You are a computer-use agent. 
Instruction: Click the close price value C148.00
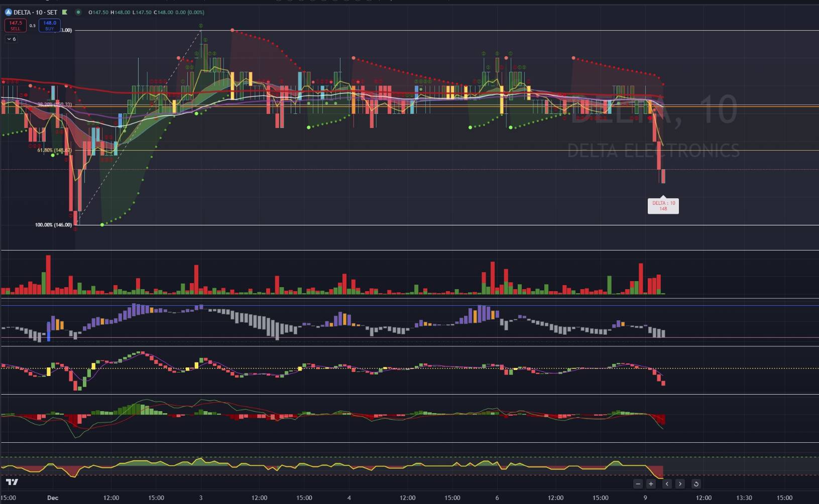pyautogui.click(x=163, y=12)
